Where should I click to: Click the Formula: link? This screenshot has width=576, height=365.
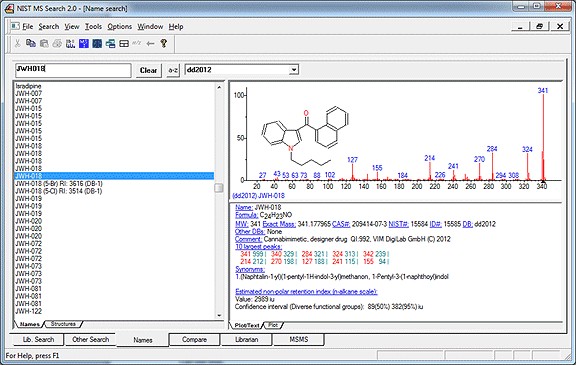click(246, 215)
